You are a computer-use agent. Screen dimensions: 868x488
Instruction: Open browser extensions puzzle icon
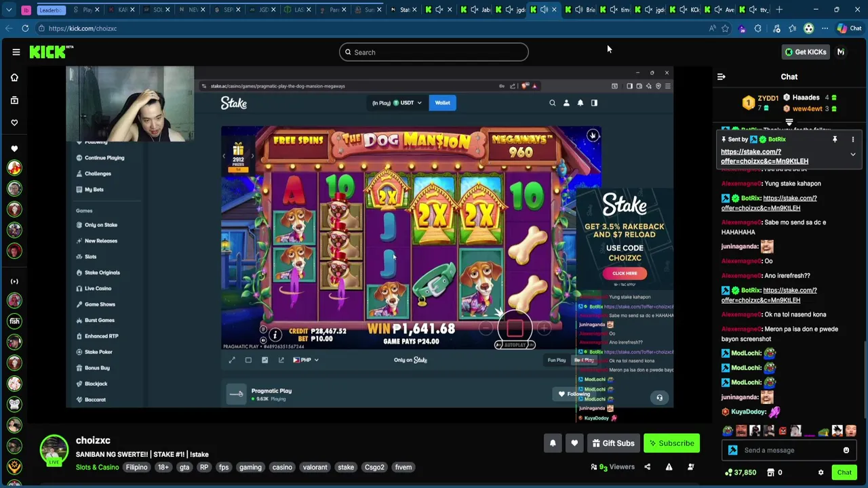tap(758, 28)
